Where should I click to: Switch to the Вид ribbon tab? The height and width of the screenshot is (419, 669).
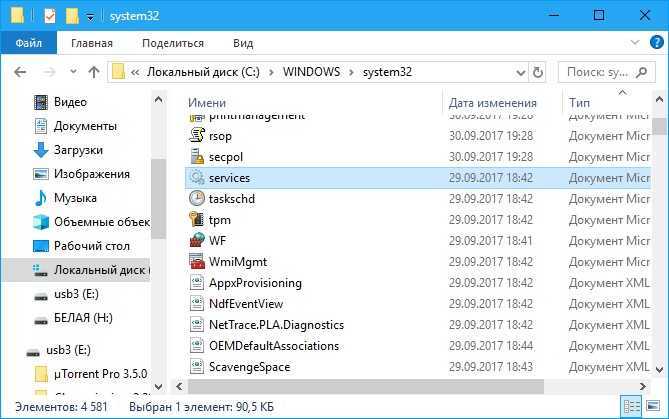(x=243, y=43)
